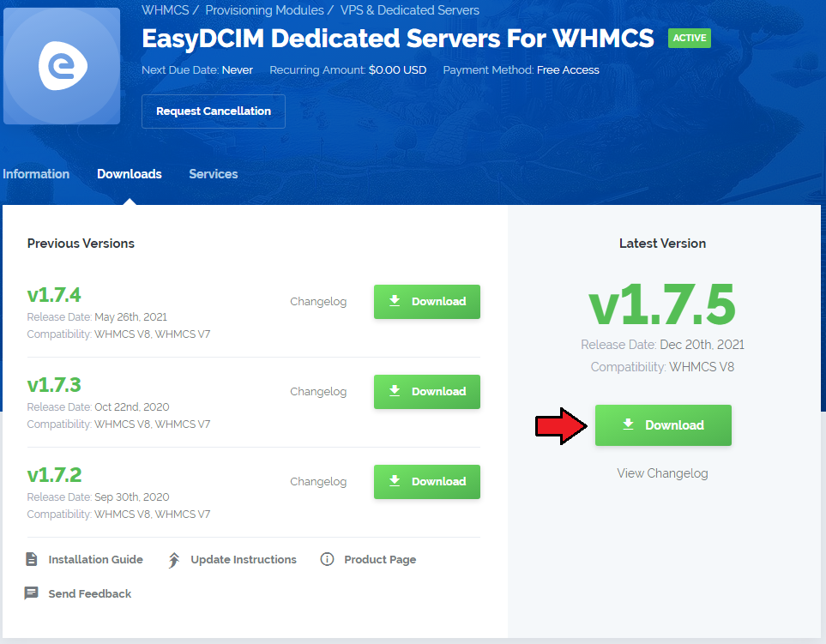Click the v1.7.2 version heading
Screen dimensions: 826x644
click(x=54, y=475)
